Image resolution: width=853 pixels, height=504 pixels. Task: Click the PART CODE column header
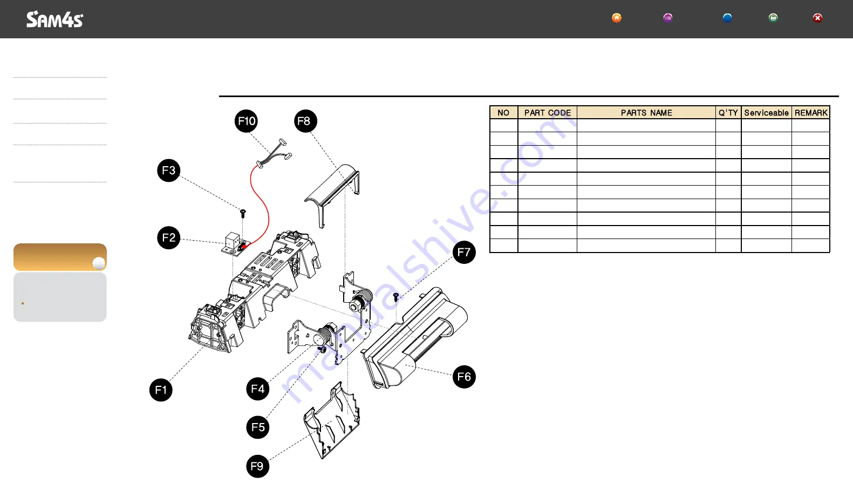pos(548,112)
